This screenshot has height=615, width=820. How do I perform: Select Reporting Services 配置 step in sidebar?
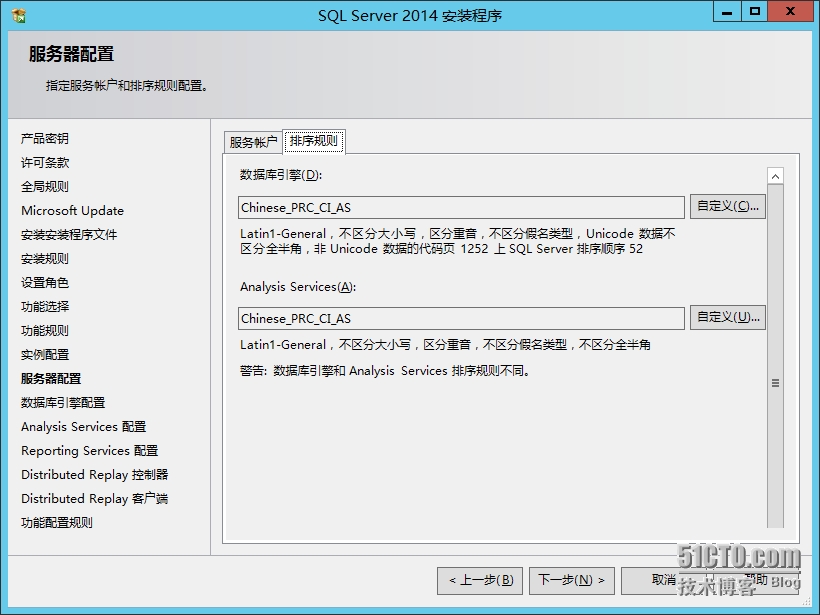pyautogui.click(x=89, y=451)
